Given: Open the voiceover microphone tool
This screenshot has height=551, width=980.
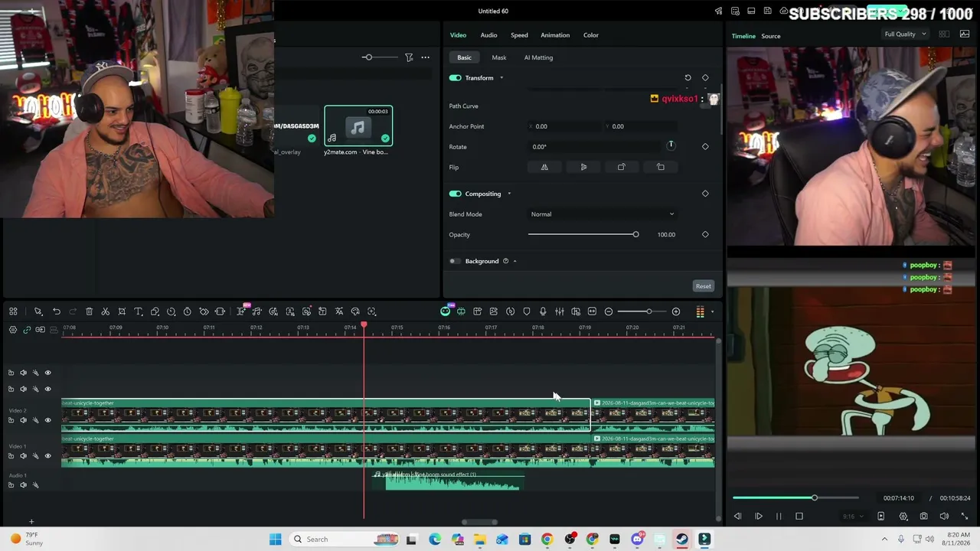Looking at the screenshot, I should 543,311.
